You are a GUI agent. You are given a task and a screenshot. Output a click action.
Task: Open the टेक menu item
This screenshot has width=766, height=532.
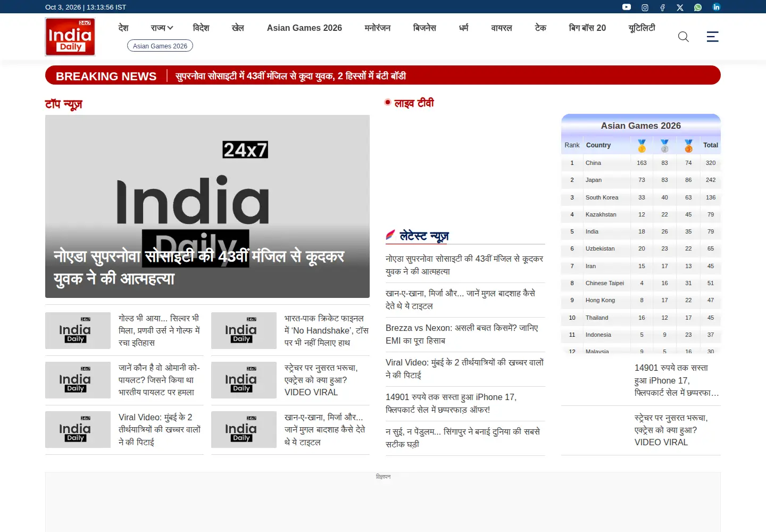pyautogui.click(x=540, y=28)
